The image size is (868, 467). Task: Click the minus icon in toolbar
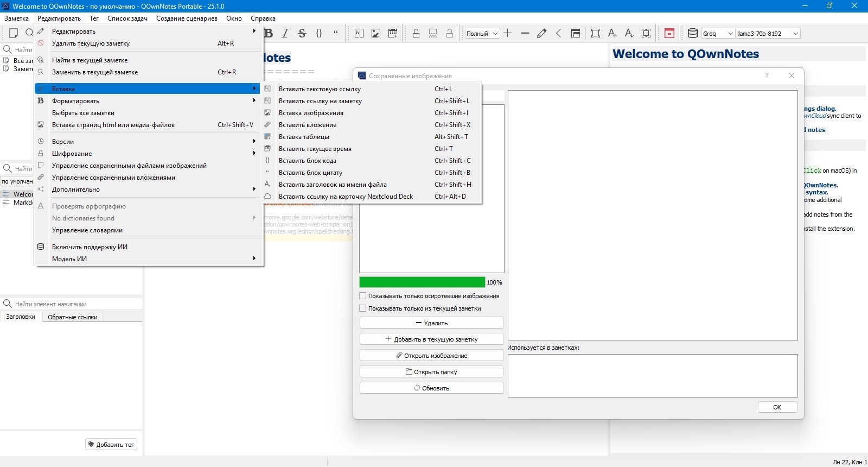point(525,33)
